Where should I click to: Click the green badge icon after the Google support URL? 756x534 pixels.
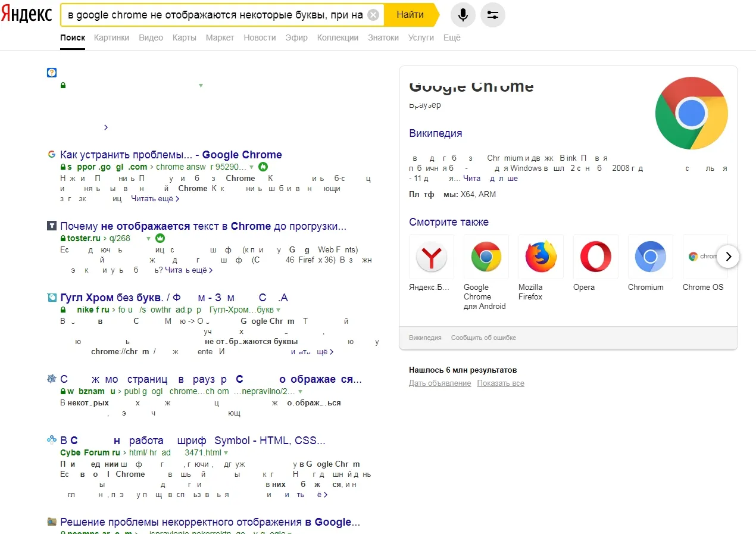pyautogui.click(x=263, y=167)
